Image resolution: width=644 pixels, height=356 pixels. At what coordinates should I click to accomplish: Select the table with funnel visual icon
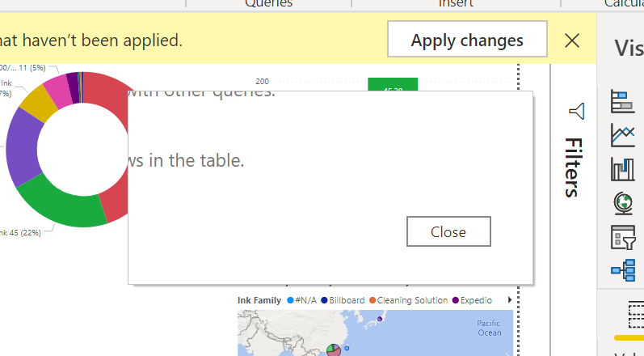tap(623, 237)
